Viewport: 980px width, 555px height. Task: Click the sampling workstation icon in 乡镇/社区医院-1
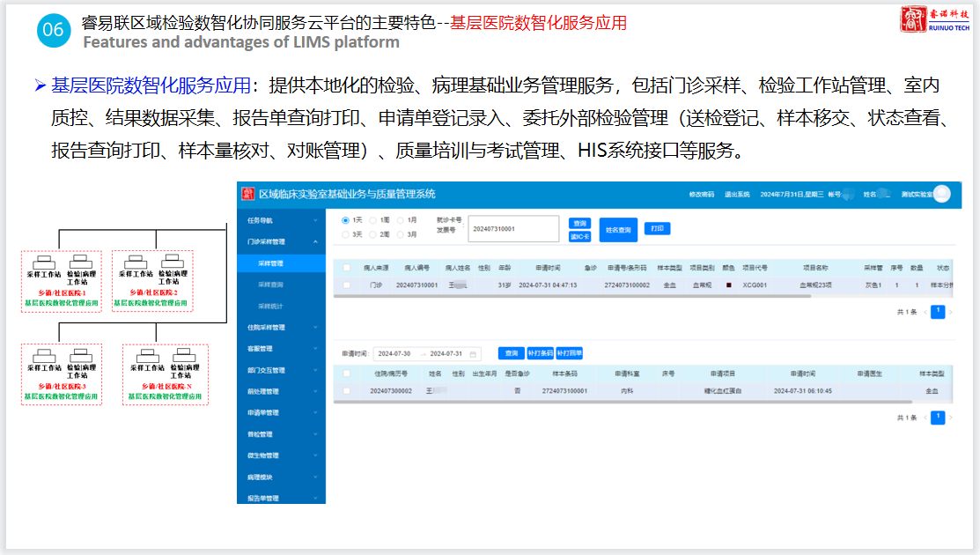[x=42, y=262]
